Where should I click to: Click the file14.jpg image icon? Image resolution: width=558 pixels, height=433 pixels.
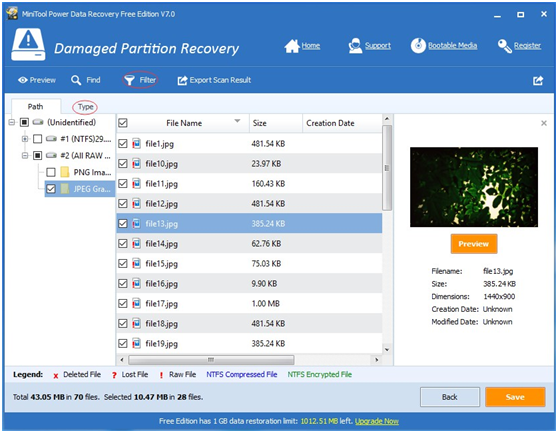coord(136,243)
